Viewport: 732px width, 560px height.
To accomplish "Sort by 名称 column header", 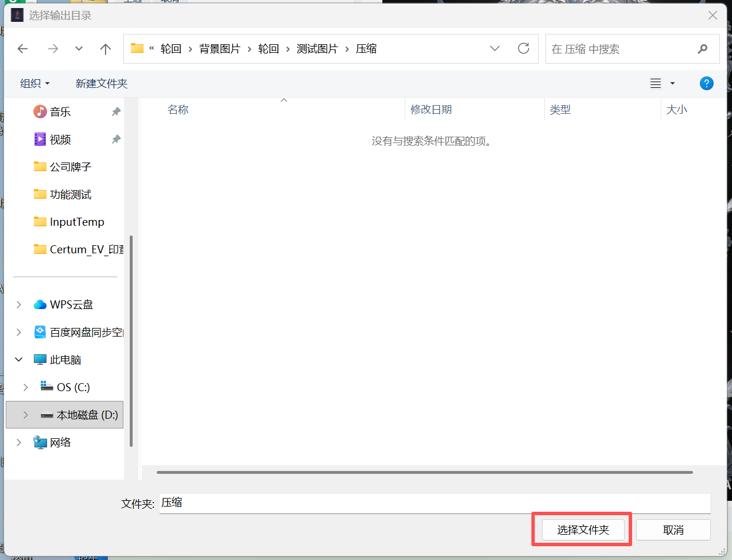I will pos(178,110).
